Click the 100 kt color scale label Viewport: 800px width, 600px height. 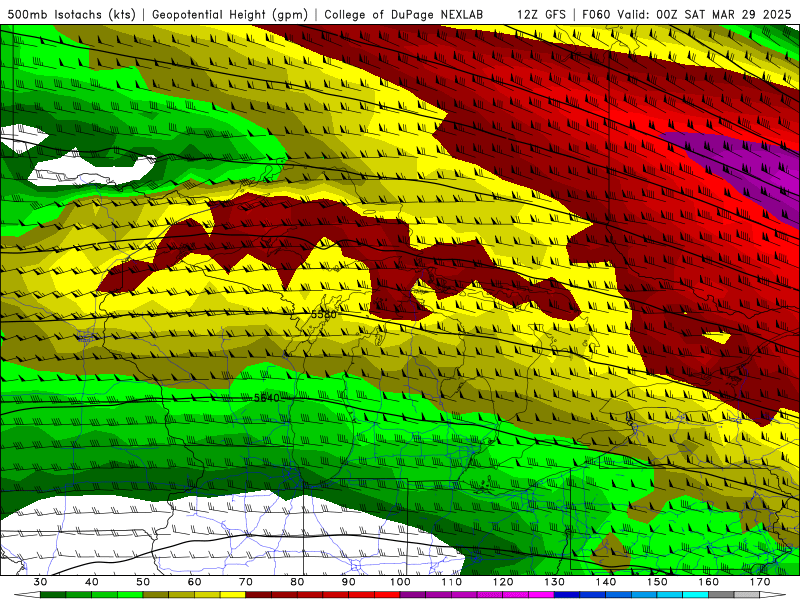coord(400,582)
